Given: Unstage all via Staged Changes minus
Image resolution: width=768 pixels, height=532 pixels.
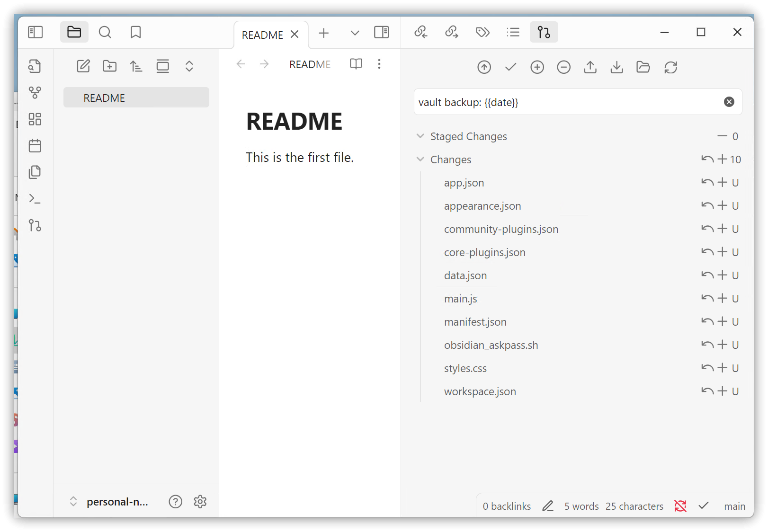Looking at the screenshot, I should pyautogui.click(x=722, y=136).
